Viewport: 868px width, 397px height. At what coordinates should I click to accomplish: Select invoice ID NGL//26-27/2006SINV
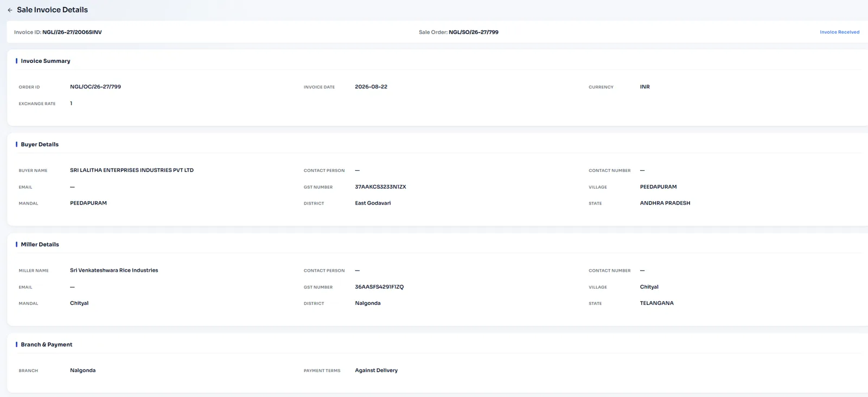pos(72,32)
